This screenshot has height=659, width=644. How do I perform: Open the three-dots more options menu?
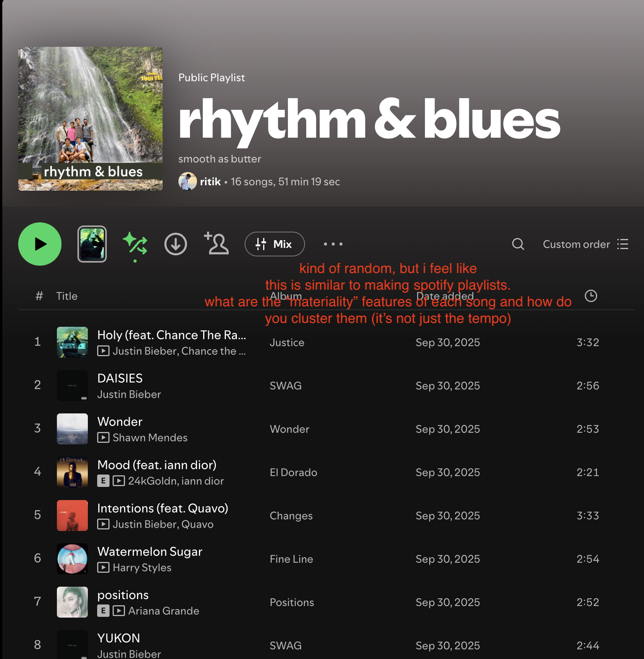333,244
